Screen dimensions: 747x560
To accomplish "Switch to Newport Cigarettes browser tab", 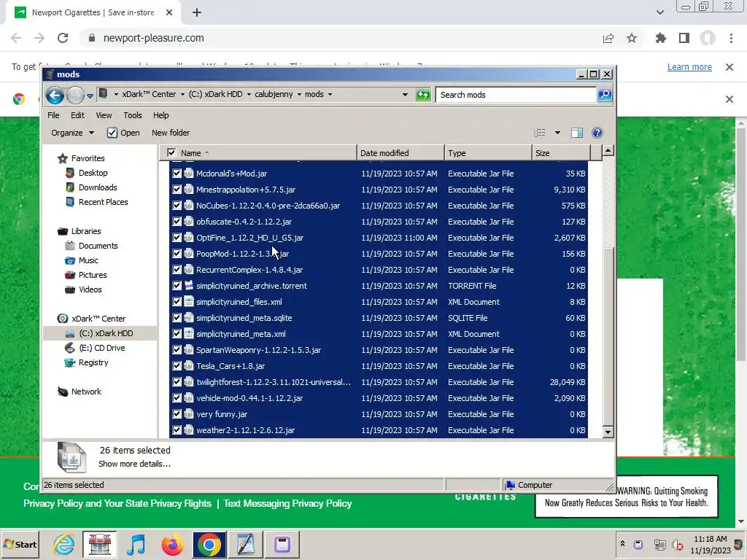I will [93, 13].
